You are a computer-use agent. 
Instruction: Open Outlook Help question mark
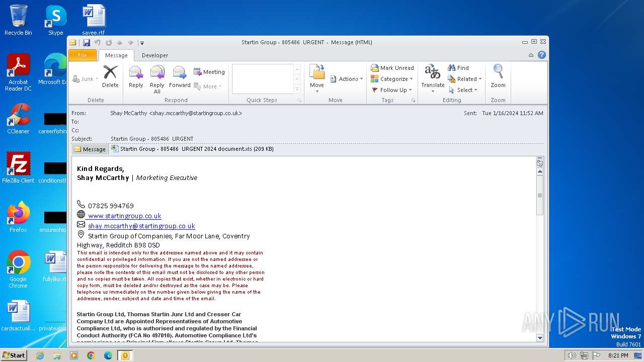[542, 55]
